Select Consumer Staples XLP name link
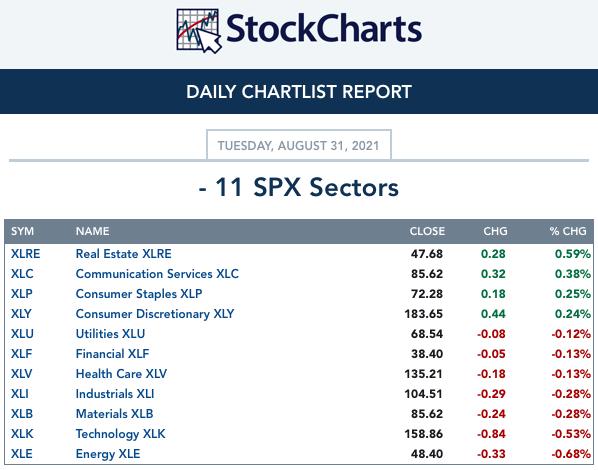 tap(139, 294)
